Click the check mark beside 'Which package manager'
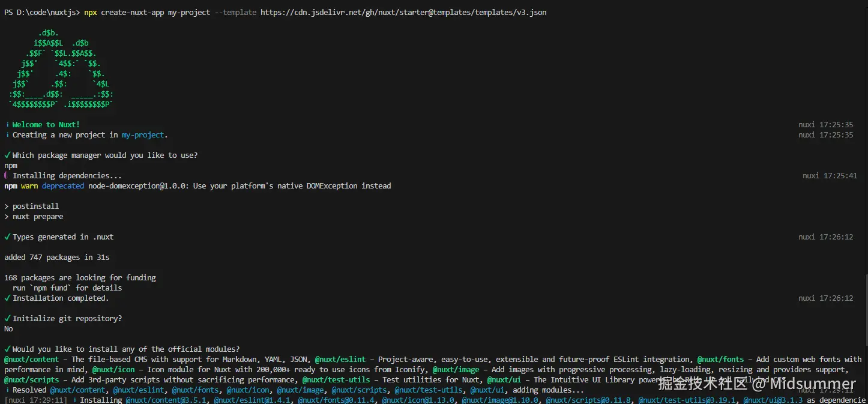 pyautogui.click(x=7, y=155)
